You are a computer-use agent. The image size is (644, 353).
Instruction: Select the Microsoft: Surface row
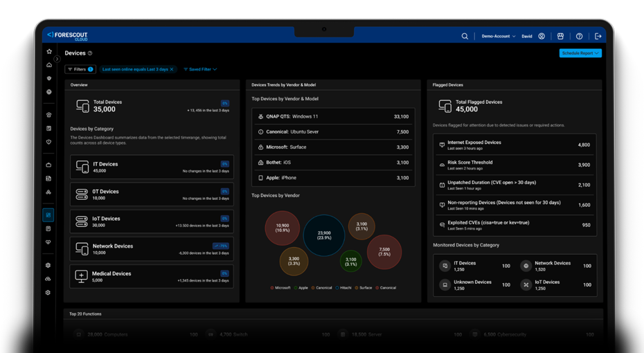coord(333,147)
